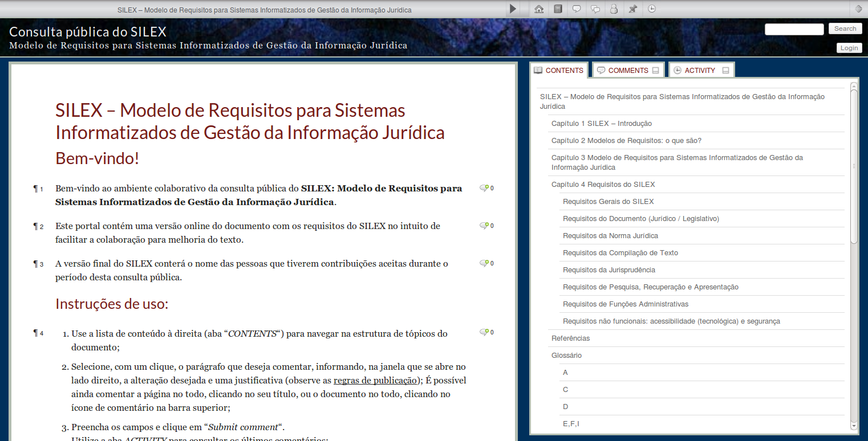This screenshot has width=868, height=441.
Task: Open the book contents icon in toolbar
Action: pyautogui.click(x=558, y=9)
